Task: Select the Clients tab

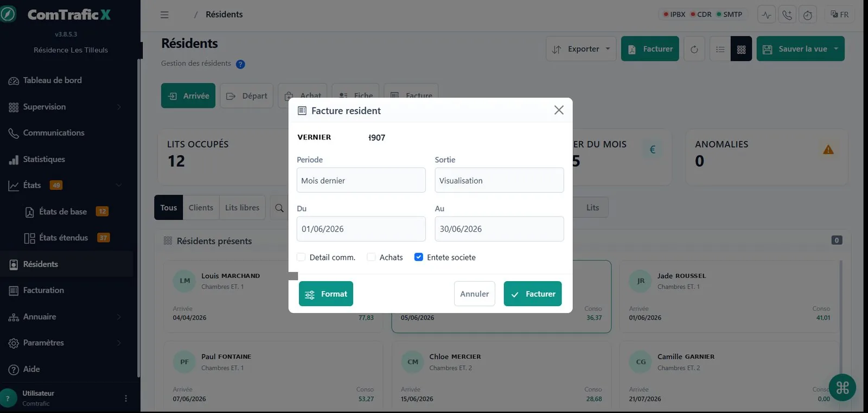Action: (201, 208)
